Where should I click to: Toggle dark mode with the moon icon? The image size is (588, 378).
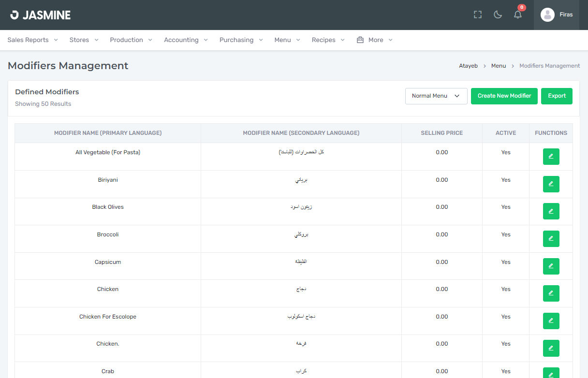point(498,15)
